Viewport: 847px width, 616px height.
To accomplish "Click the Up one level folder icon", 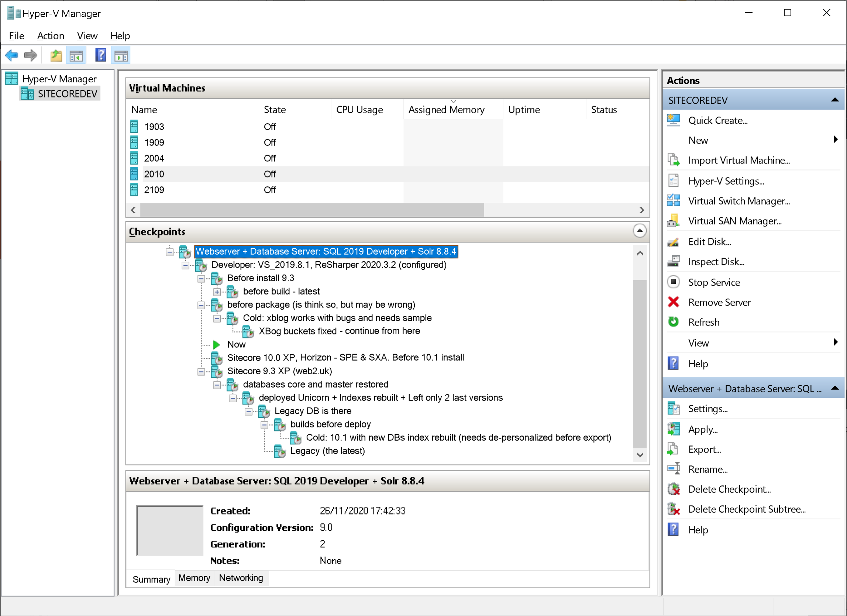I will pyautogui.click(x=56, y=56).
